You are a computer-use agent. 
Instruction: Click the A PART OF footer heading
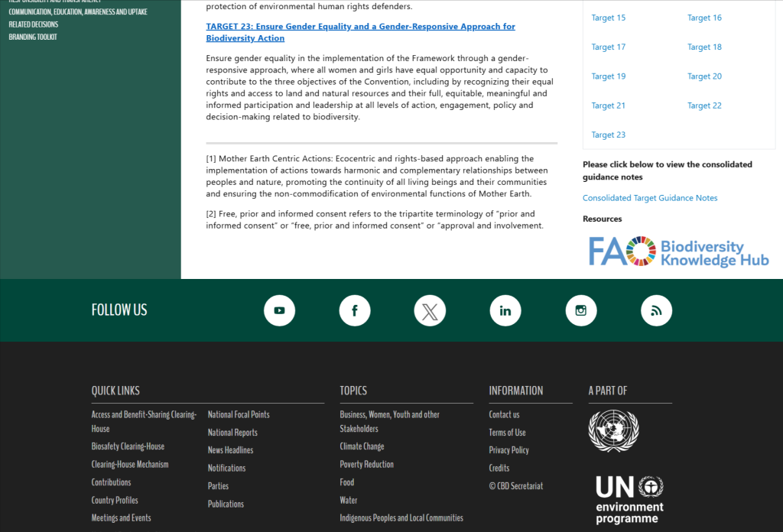(607, 391)
